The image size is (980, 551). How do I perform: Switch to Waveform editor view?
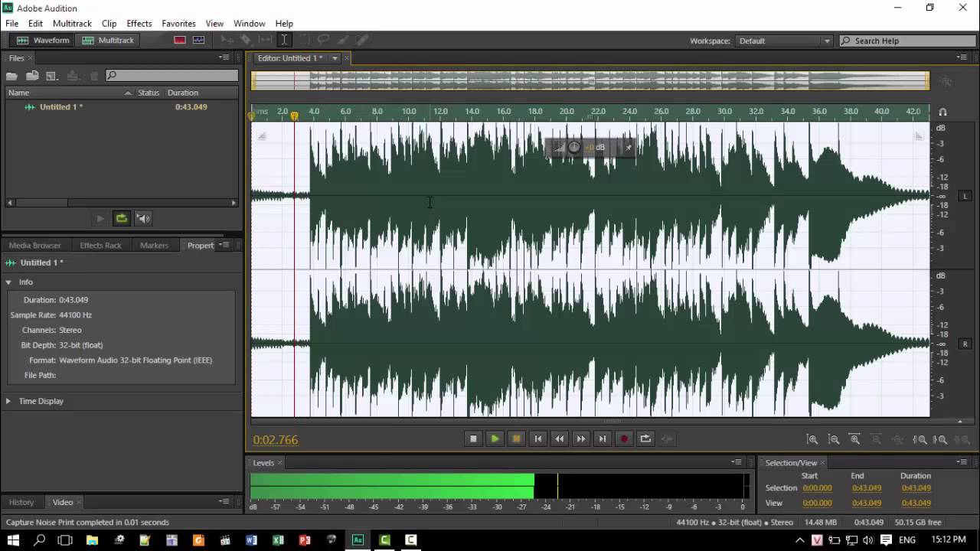click(x=43, y=41)
